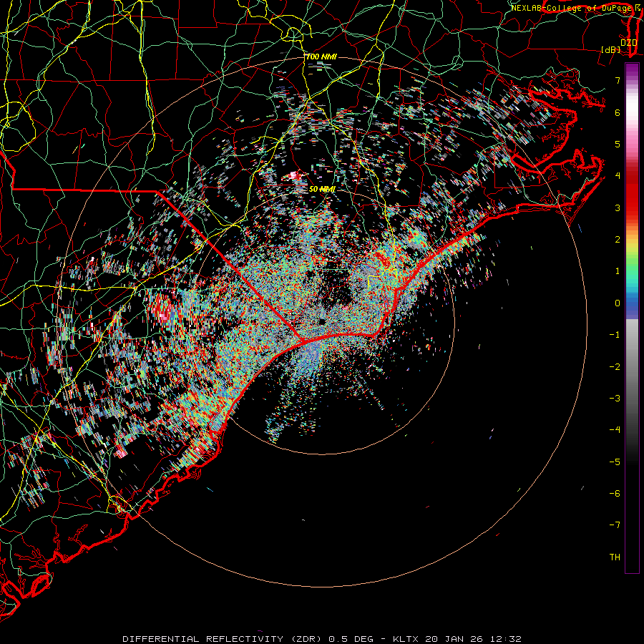Image resolution: width=644 pixels, height=644 pixels.
Task: Click the vertical ZDR color scale bar
Action: pos(632,318)
